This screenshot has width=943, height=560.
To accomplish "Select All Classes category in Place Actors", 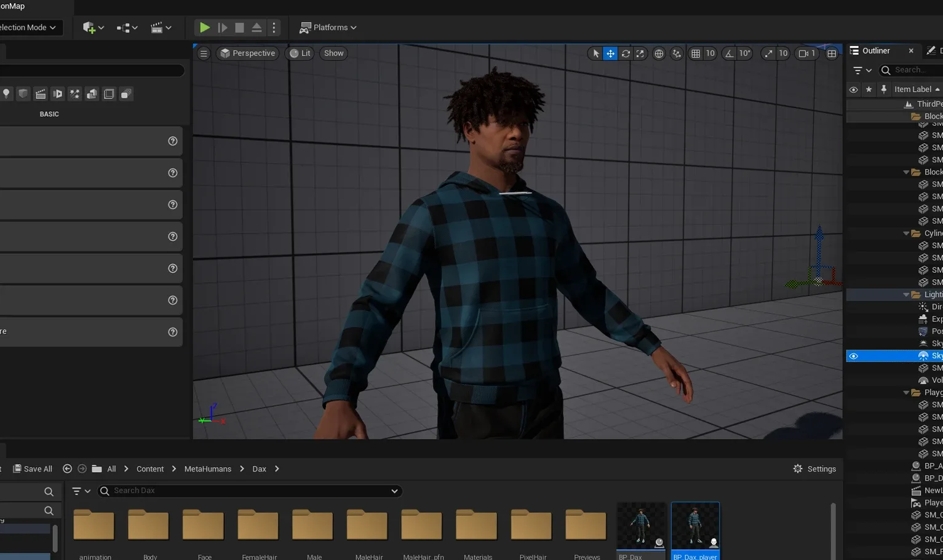I will [126, 94].
